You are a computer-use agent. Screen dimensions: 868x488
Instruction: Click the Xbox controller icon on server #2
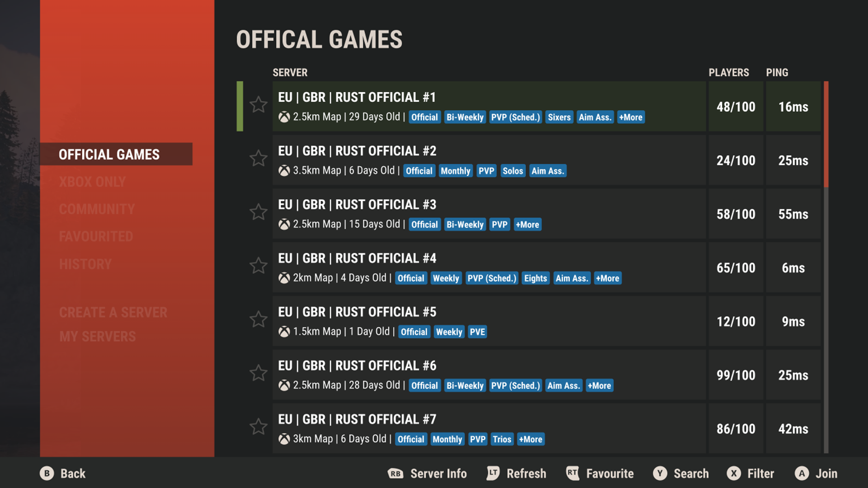click(x=284, y=170)
